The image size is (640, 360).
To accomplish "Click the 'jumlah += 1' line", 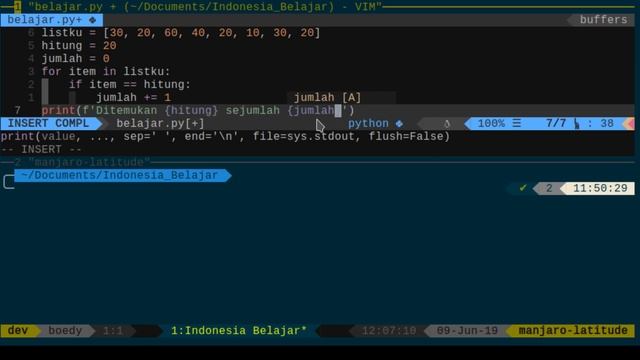I will click(x=133, y=98).
